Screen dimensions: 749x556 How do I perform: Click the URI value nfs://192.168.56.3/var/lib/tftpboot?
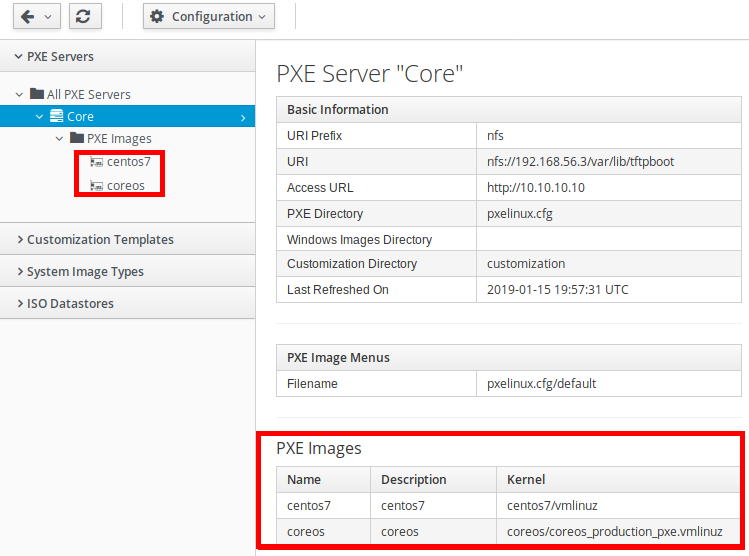click(x=580, y=161)
